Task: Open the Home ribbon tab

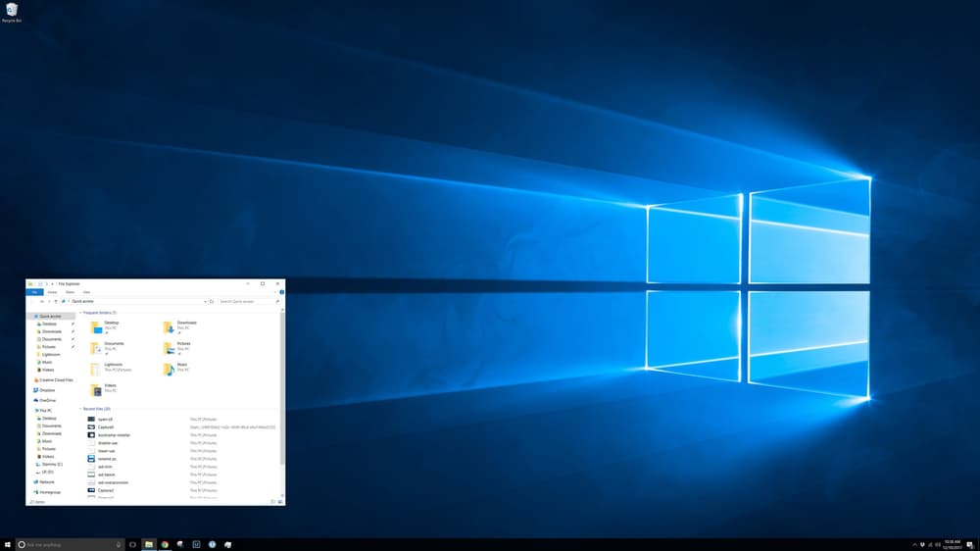Action: point(53,292)
